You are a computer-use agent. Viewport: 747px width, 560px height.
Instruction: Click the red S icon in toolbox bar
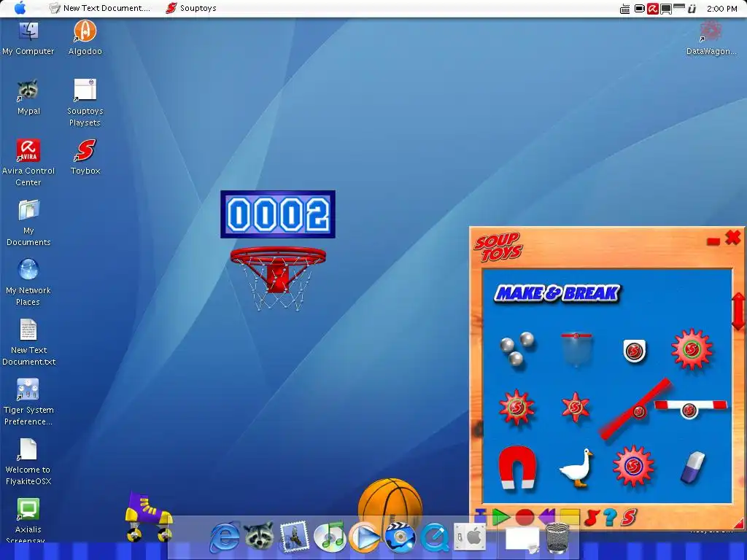[x=629, y=517]
